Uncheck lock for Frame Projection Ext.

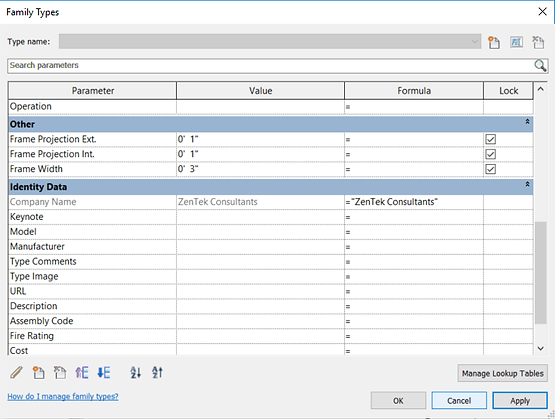pyautogui.click(x=490, y=139)
